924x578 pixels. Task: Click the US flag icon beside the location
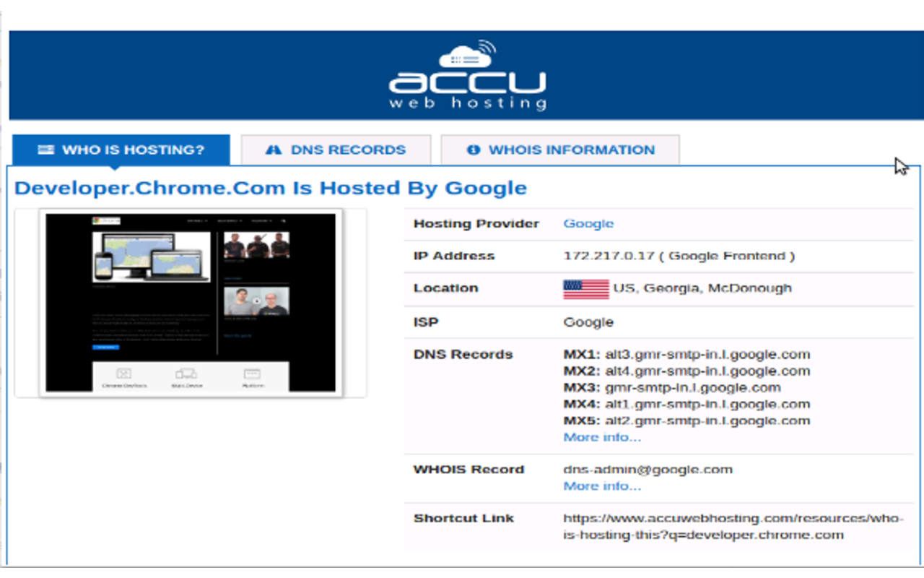point(585,288)
